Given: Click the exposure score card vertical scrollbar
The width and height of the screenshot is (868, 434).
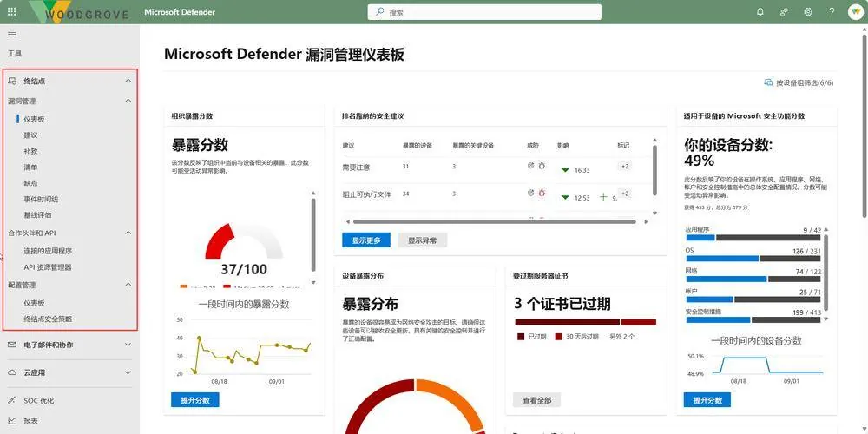Looking at the screenshot, I should (313, 234).
